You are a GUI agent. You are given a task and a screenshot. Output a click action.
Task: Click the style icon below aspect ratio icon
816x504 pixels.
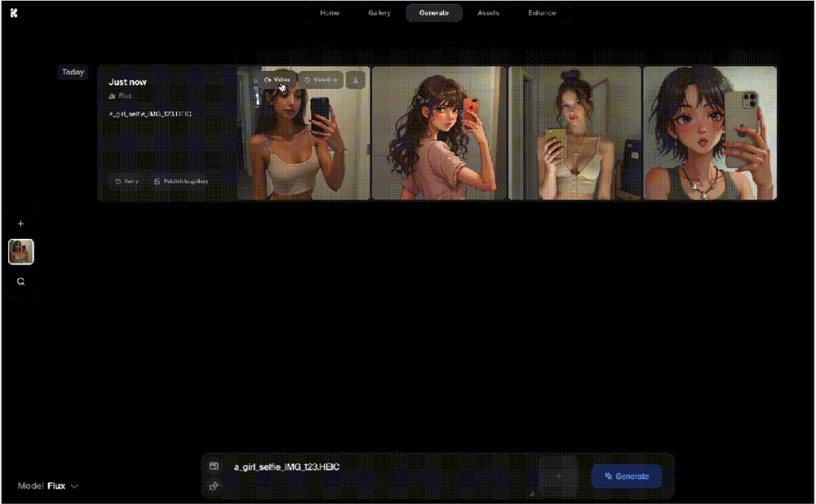point(214,486)
